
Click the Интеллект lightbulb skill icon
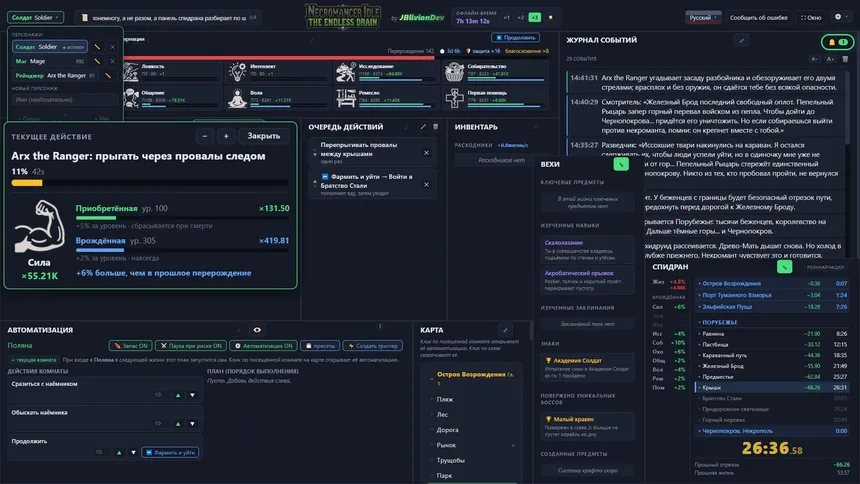coord(237,71)
